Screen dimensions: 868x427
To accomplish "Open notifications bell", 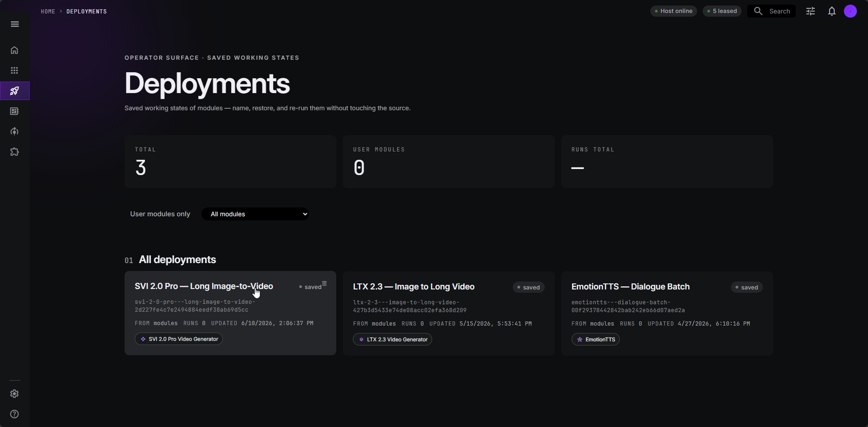I will tap(832, 11).
